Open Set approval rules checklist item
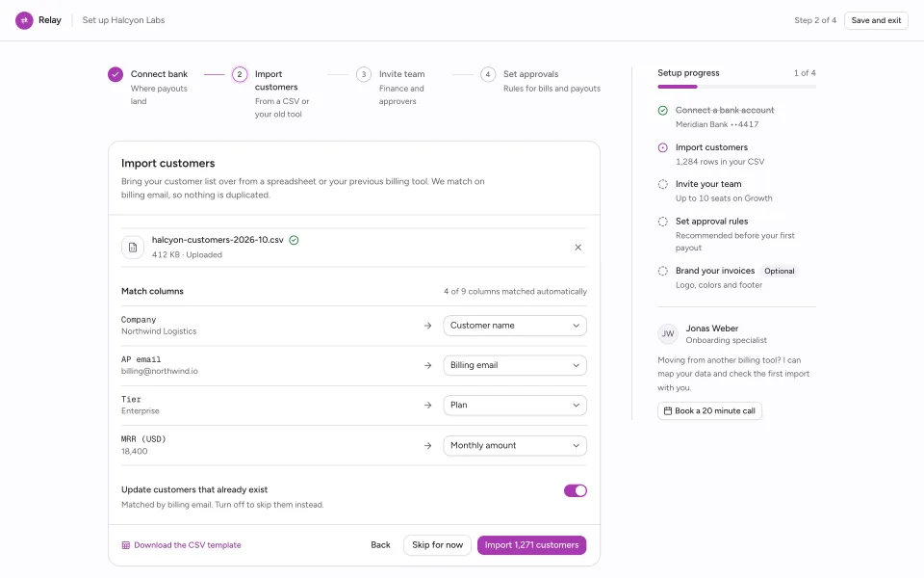The image size is (924, 578). click(x=711, y=222)
